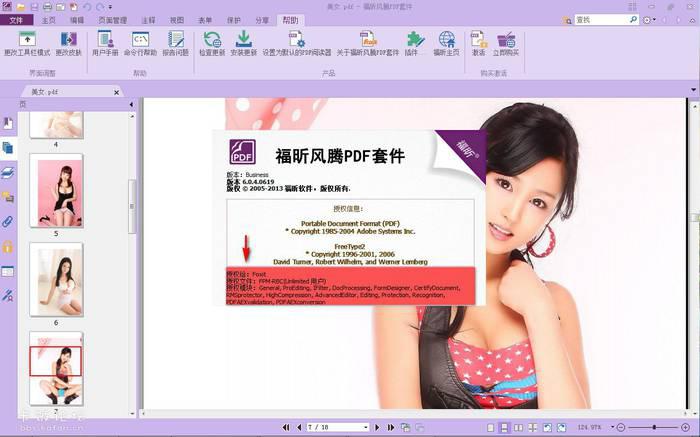Screen dimensions: 700x437
Task: Click the thumbnail panel vertical scrollbar
Action: [x=132, y=206]
